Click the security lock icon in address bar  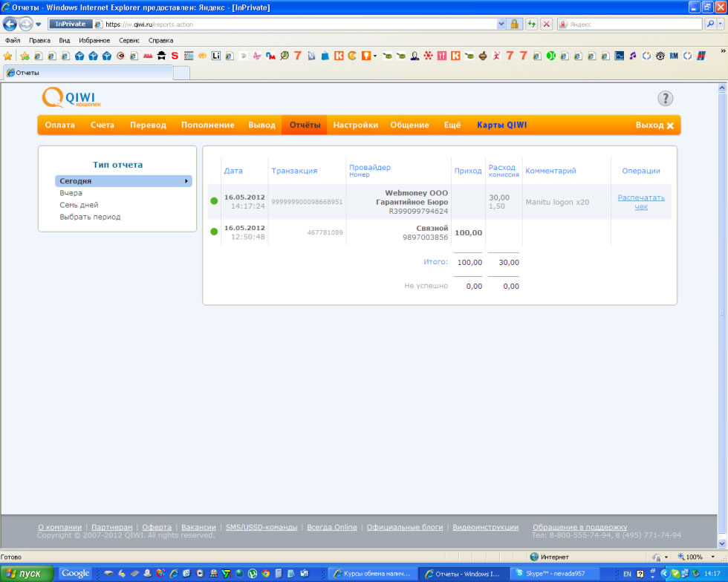coord(513,24)
